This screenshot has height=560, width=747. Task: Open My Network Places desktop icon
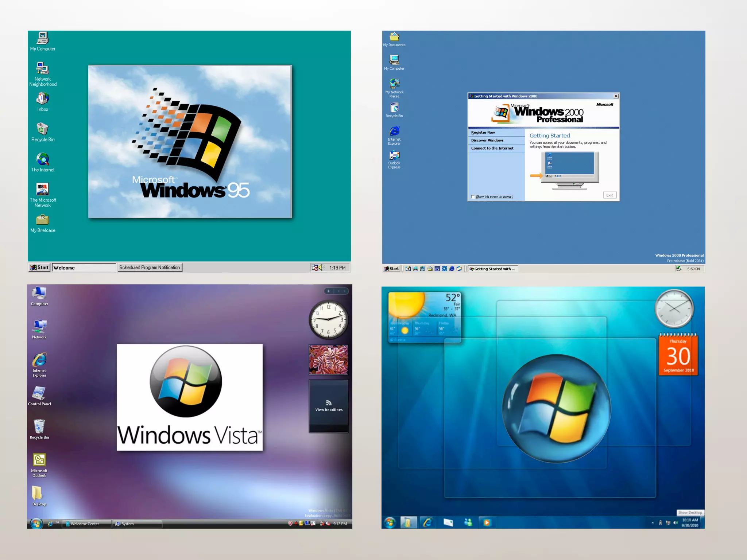(394, 84)
